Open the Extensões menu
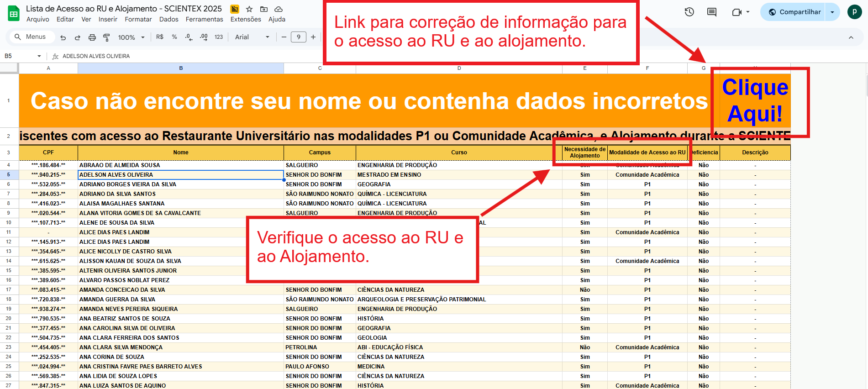The height and width of the screenshot is (389, 868). coord(246,19)
